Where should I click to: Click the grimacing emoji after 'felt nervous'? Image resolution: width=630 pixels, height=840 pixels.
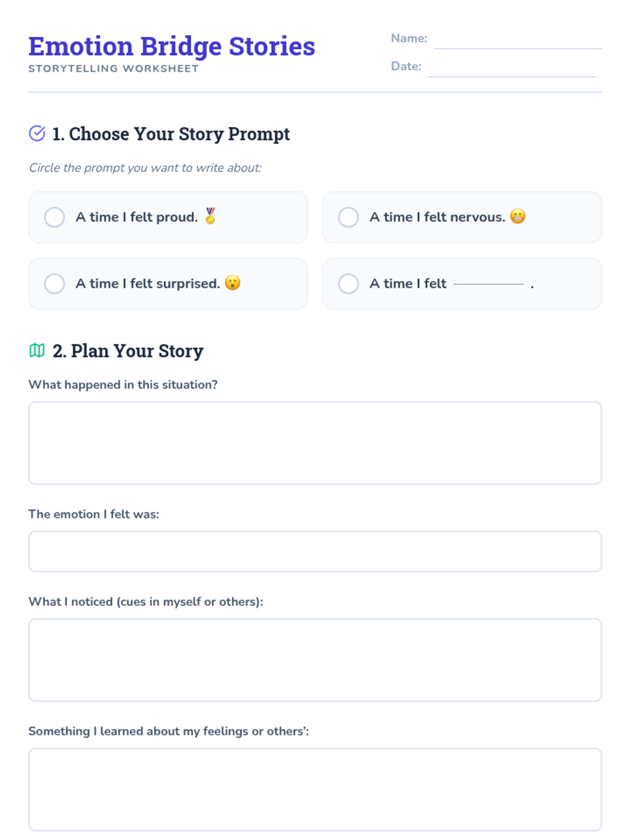(x=518, y=216)
